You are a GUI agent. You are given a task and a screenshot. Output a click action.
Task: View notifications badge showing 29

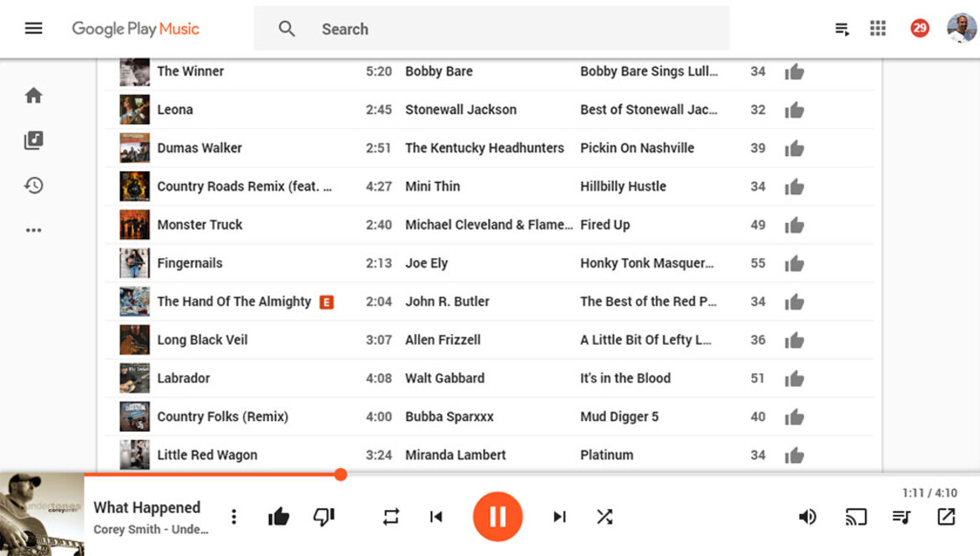(x=920, y=29)
